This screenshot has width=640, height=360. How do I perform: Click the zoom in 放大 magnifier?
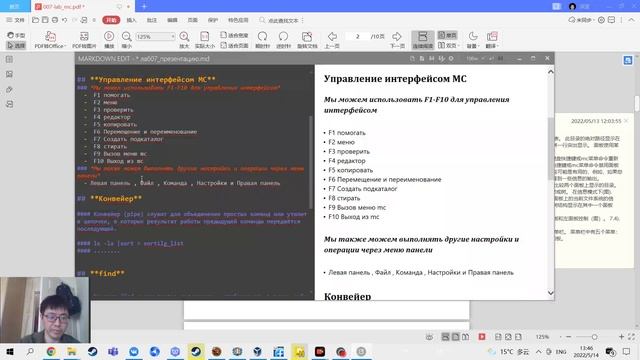click(x=184, y=36)
